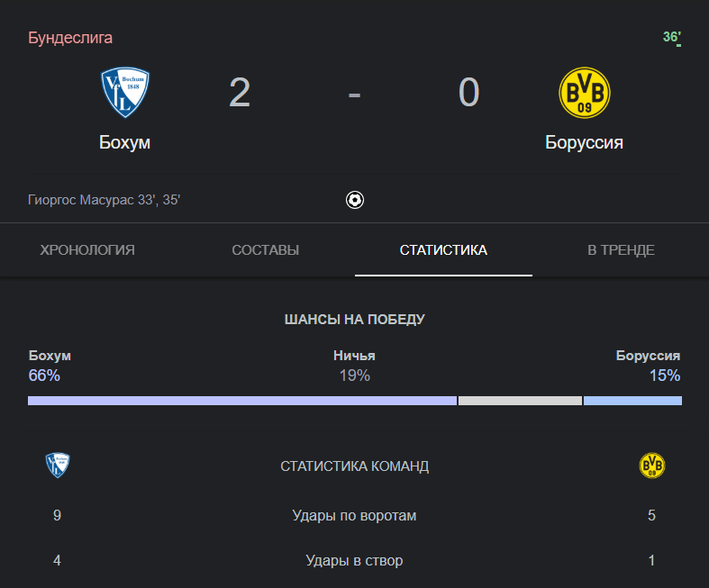Click the large Bochum club crest
This screenshot has height=588, width=709.
click(125, 93)
